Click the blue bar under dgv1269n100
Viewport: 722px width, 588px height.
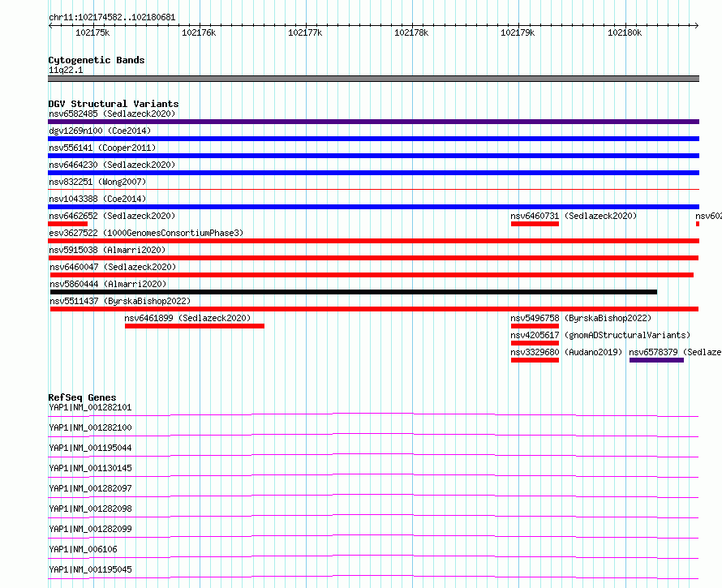click(x=373, y=139)
